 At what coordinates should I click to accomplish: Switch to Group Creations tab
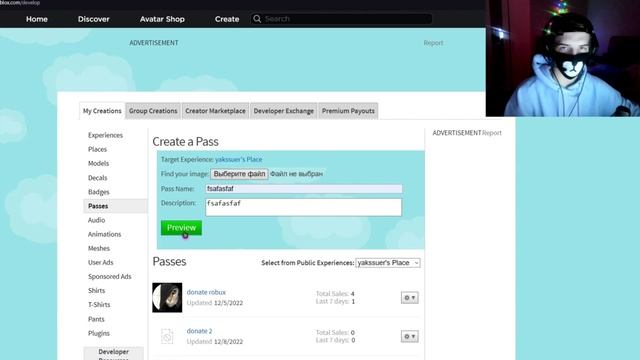[x=153, y=111]
